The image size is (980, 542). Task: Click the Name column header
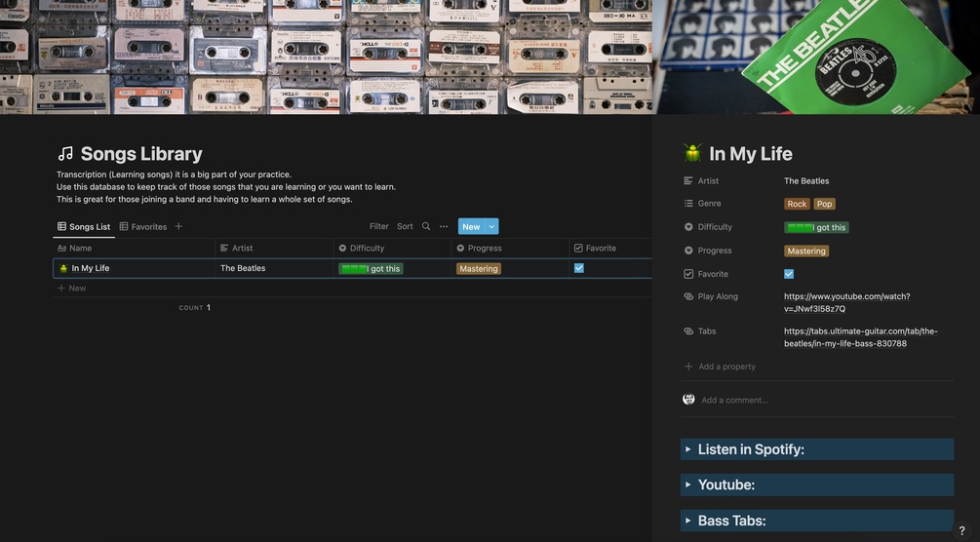tap(134, 249)
